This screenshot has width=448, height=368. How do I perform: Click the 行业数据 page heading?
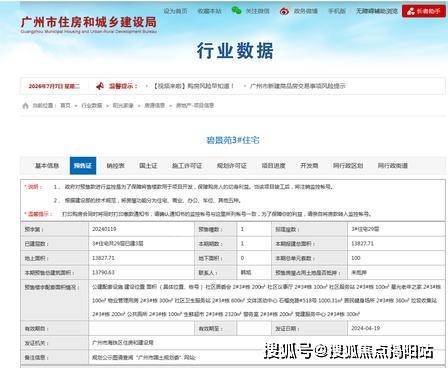pos(235,51)
